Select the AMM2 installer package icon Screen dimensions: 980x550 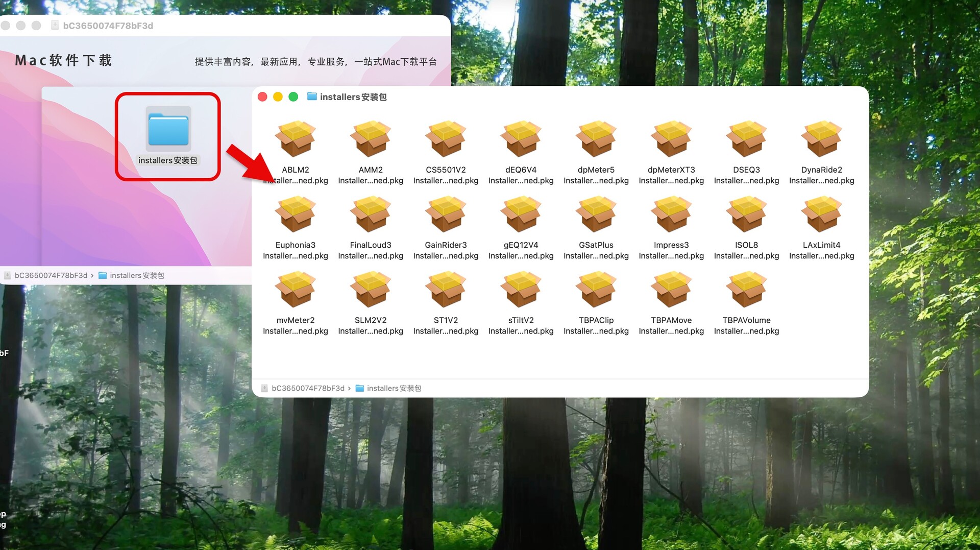click(x=370, y=139)
